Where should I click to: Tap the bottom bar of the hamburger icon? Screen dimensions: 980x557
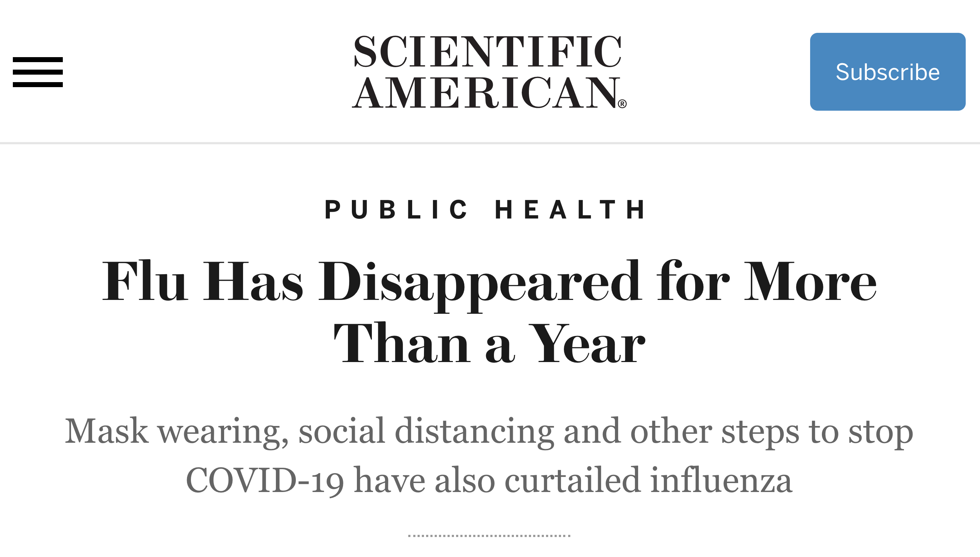pyautogui.click(x=37, y=85)
